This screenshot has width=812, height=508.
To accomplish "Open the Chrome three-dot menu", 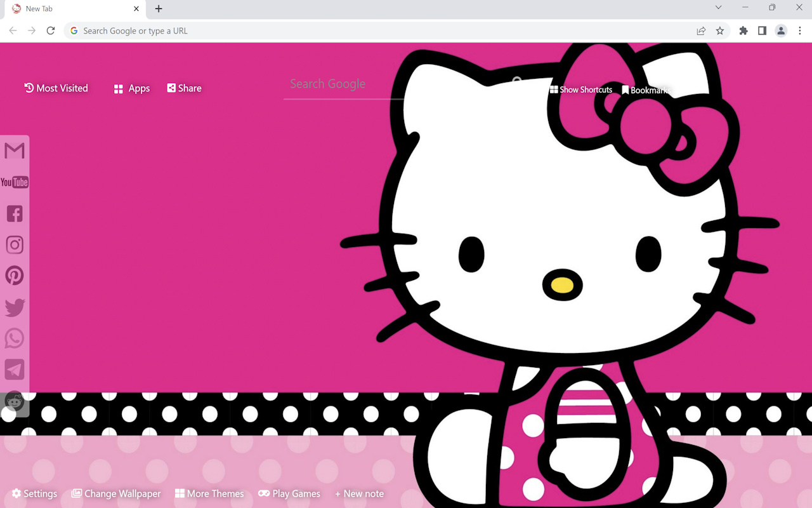I will point(800,30).
